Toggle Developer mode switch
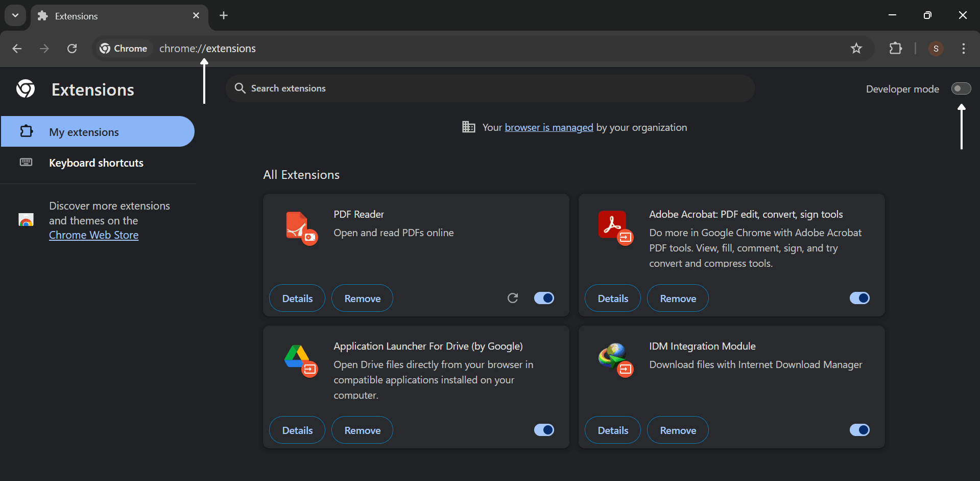The image size is (980, 481). 961,89
